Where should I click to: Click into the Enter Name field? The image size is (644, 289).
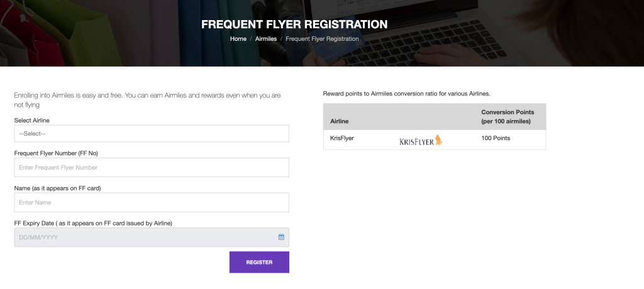151,202
